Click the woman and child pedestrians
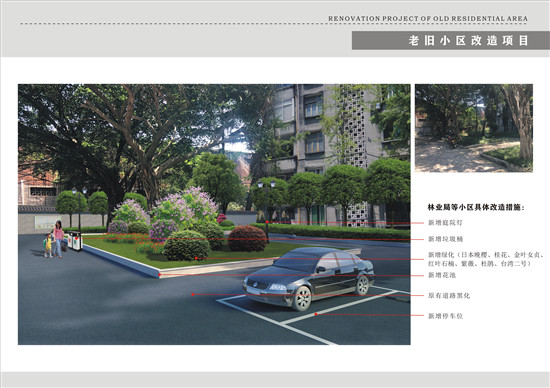550x388 pixels. (x=54, y=240)
